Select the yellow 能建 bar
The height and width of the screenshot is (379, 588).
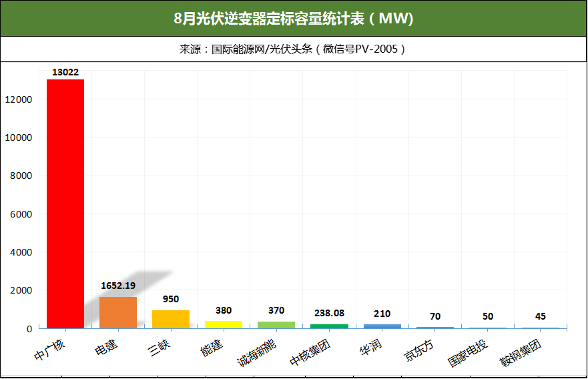coord(224,325)
